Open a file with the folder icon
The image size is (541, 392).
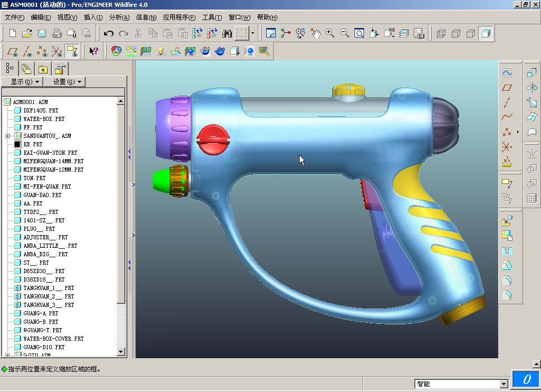(x=27, y=33)
